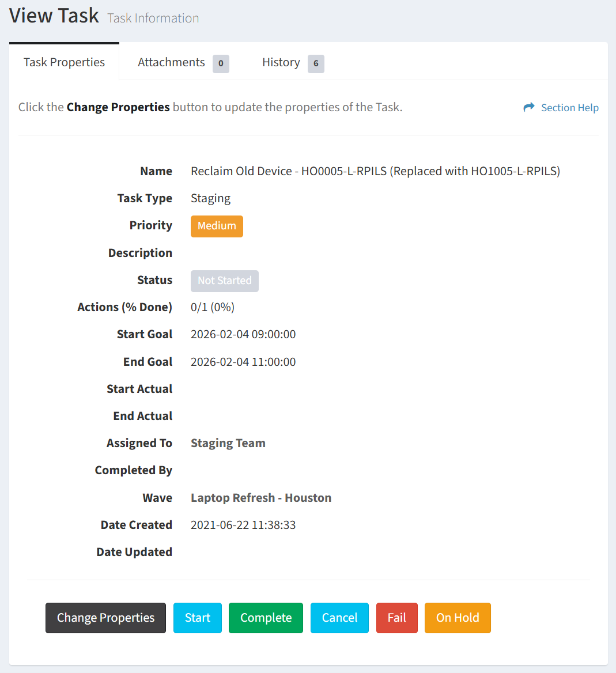
Task: Click the Attachments count badge showing 0
Action: 221,63
